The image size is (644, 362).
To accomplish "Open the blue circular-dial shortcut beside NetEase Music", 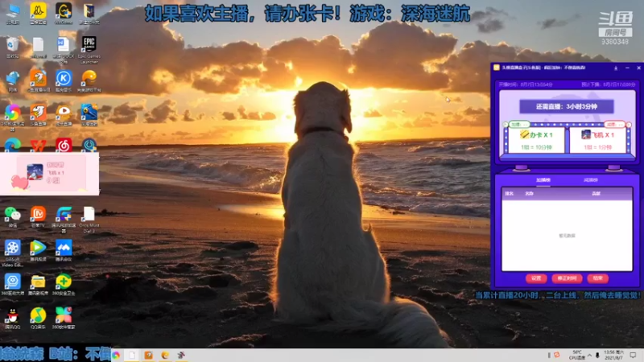I will point(89,145).
